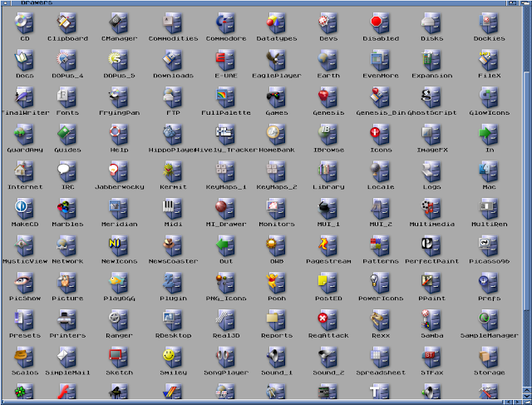Open the PlayOGG drawer with fish

point(119,283)
